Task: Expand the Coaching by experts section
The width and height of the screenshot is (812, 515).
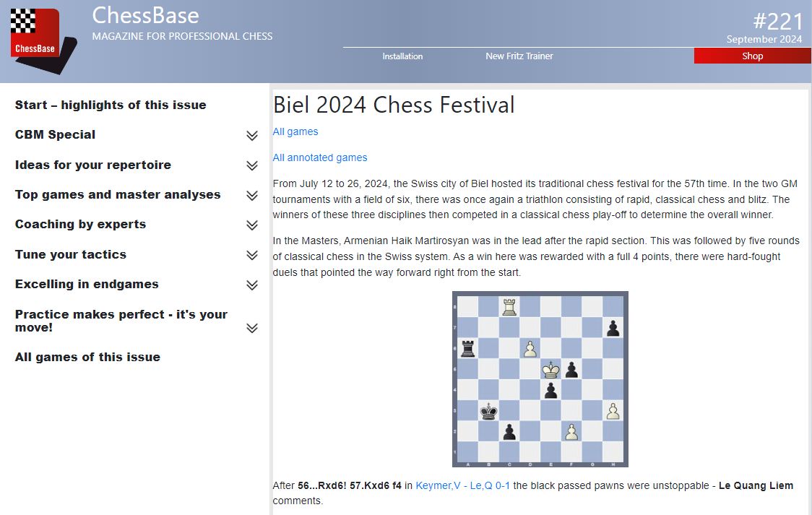Action: (x=251, y=225)
